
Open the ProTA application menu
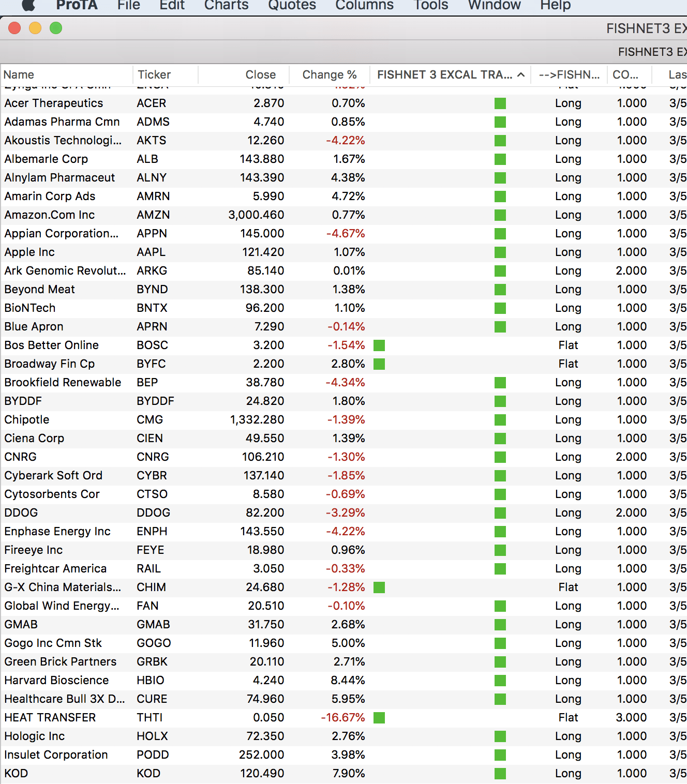(x=77, y=5)
